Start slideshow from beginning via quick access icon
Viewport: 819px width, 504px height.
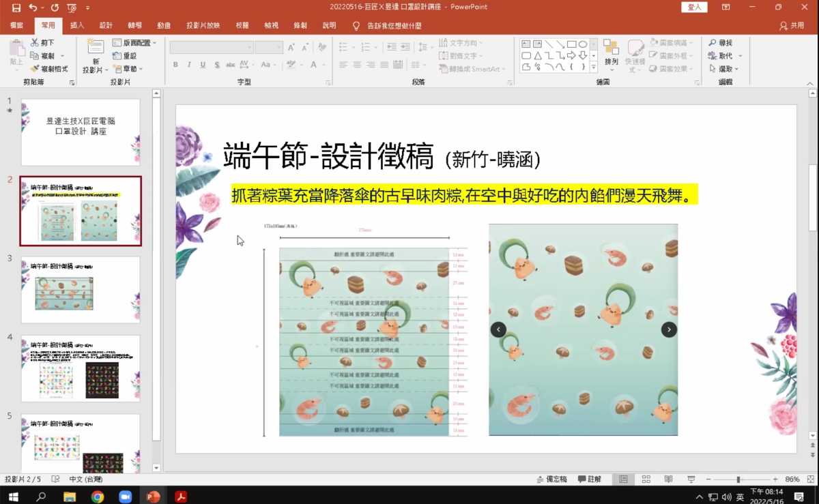click(x=72, y=8)
